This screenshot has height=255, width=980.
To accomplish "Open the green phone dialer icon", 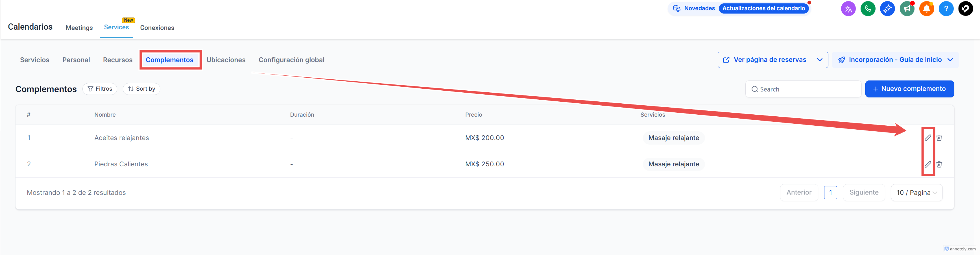I will coord(868,9).
